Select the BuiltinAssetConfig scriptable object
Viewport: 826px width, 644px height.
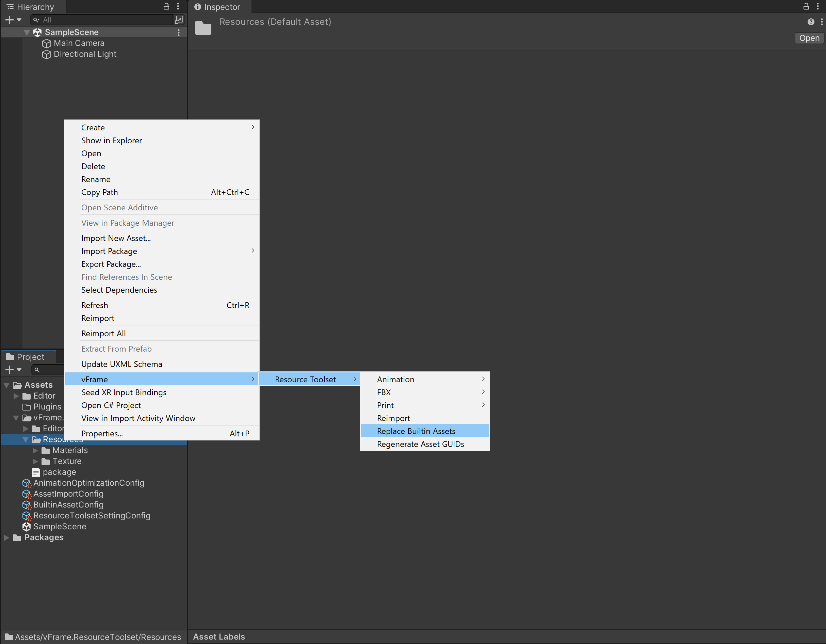point(68,504)
